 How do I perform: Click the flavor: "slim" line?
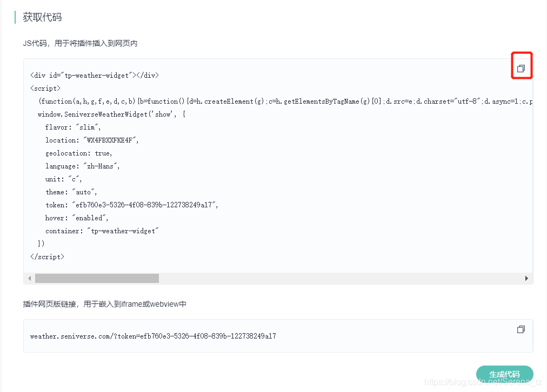(x=73, y=127)
